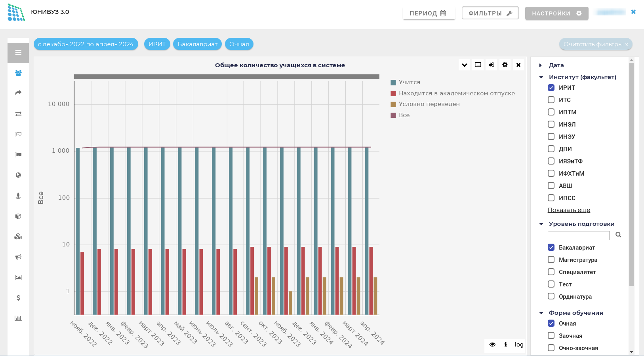Toggle the Все legend swatch
Screen dimensions: 644x356
tap(393, 116)
